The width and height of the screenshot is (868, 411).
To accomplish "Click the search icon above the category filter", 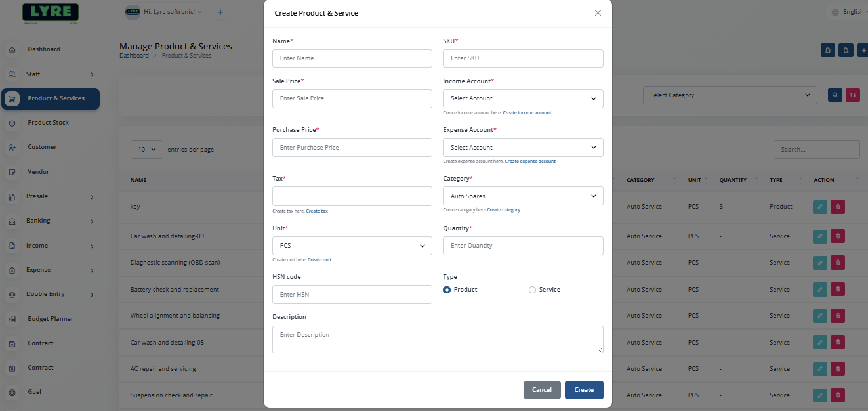I will tap(834, 95).
